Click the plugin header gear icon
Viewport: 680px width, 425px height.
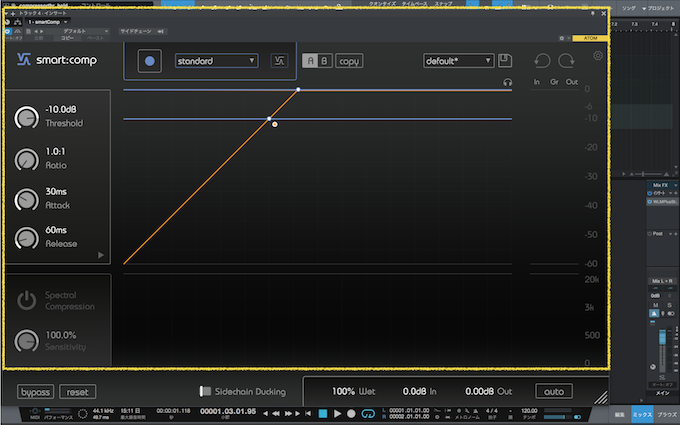[562, 38]
